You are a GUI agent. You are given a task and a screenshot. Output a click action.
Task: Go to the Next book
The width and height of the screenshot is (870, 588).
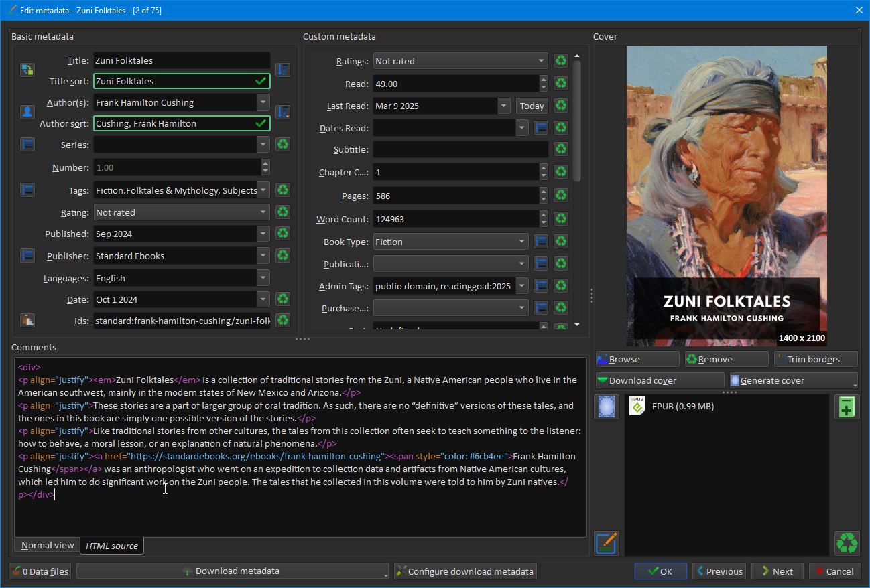pyautogui.click(x=777, y=571)
